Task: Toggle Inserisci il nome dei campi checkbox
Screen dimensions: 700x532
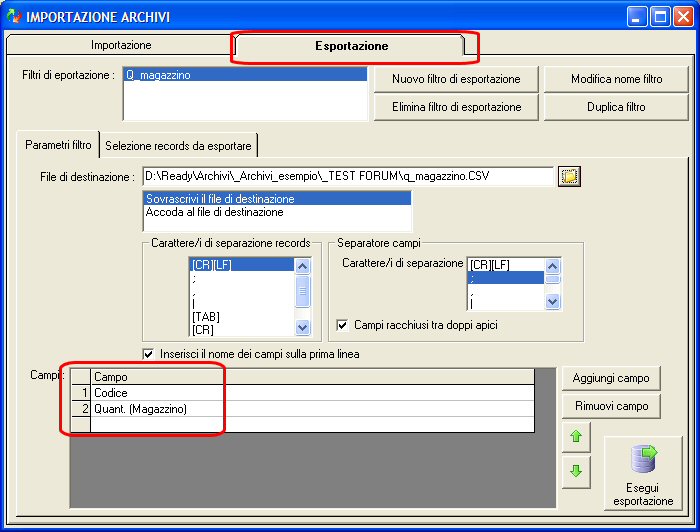Action: point(148,354)
